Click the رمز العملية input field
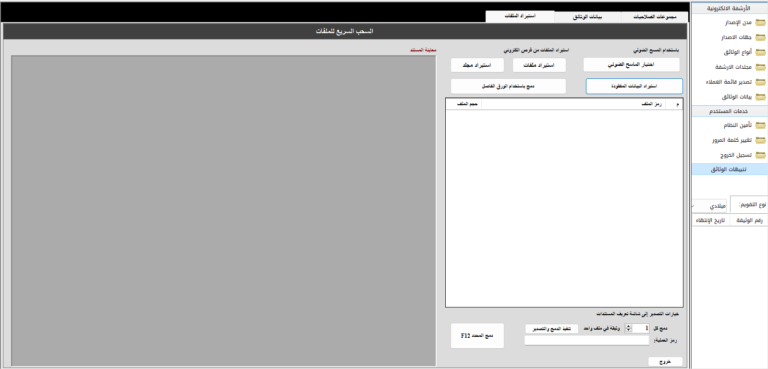This screenshot has width=768, height=369. tap(587, 340)
